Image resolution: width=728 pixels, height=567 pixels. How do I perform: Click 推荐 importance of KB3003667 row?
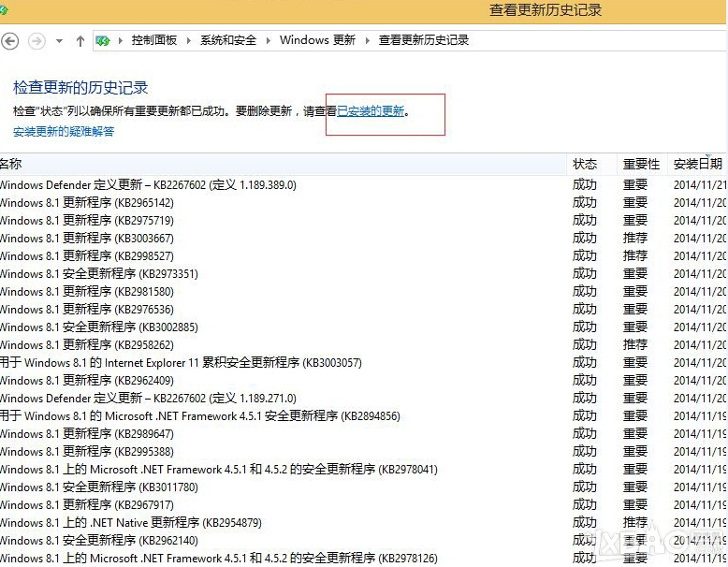coord(635,239)
